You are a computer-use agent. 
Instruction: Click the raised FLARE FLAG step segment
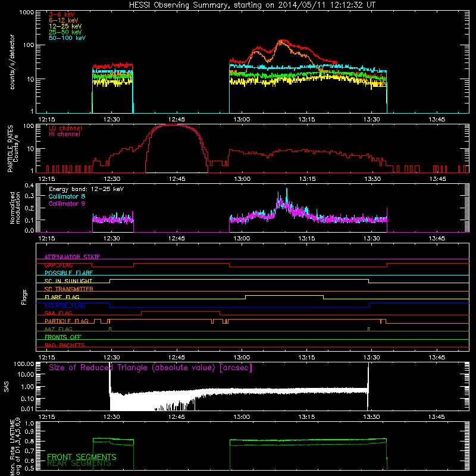[284, 295]
